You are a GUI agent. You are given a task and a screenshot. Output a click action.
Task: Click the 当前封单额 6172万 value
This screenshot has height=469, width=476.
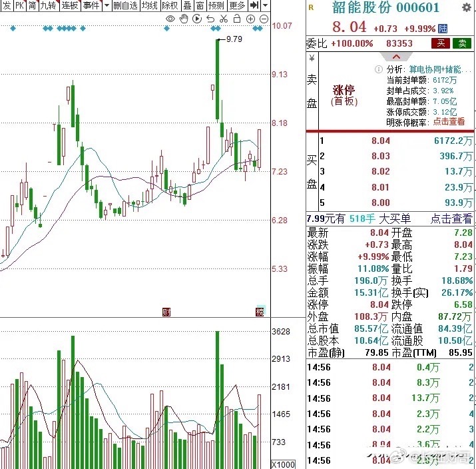point(445,80)
